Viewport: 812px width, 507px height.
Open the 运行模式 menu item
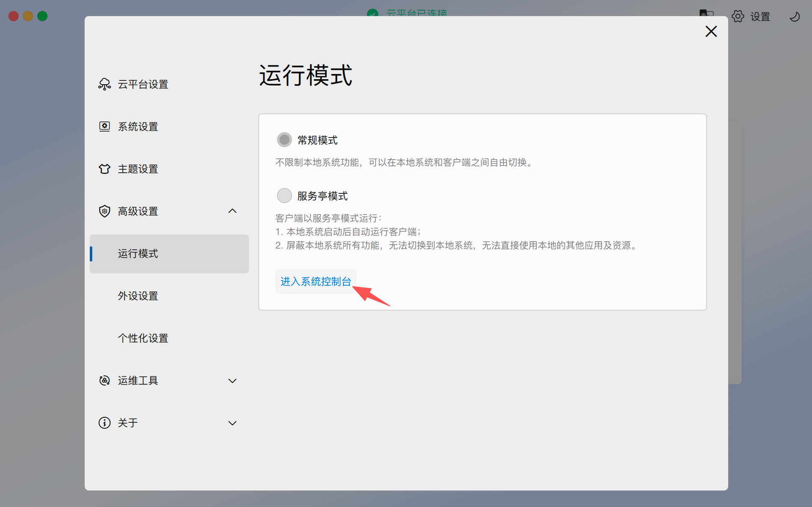pos(138,253)
